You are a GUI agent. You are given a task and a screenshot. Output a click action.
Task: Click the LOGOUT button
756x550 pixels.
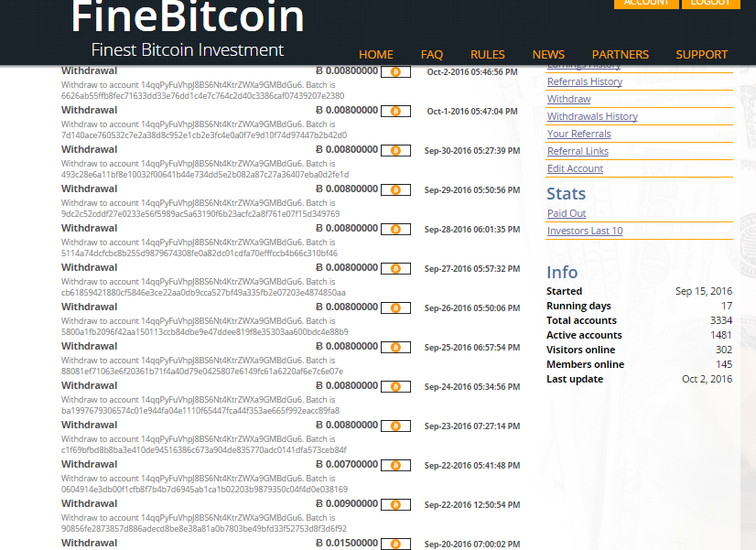tap(710, 4)
